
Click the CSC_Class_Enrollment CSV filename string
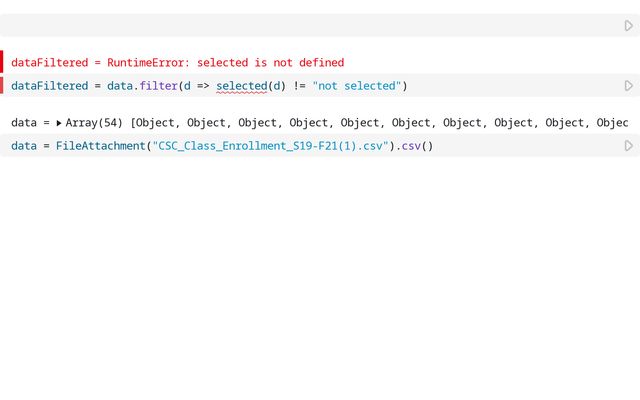(x=270, y=146)
